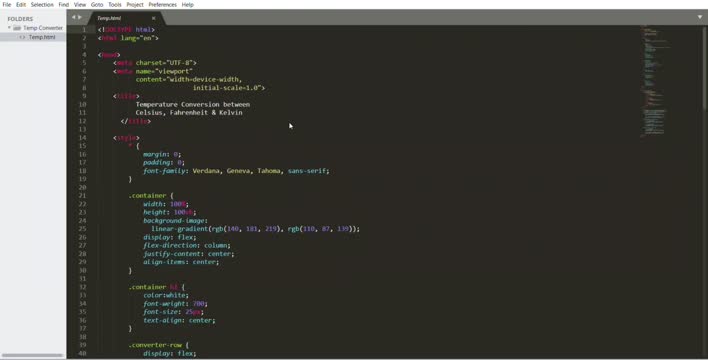
Task: Open the Tools menu
Action: click(115, 5)
